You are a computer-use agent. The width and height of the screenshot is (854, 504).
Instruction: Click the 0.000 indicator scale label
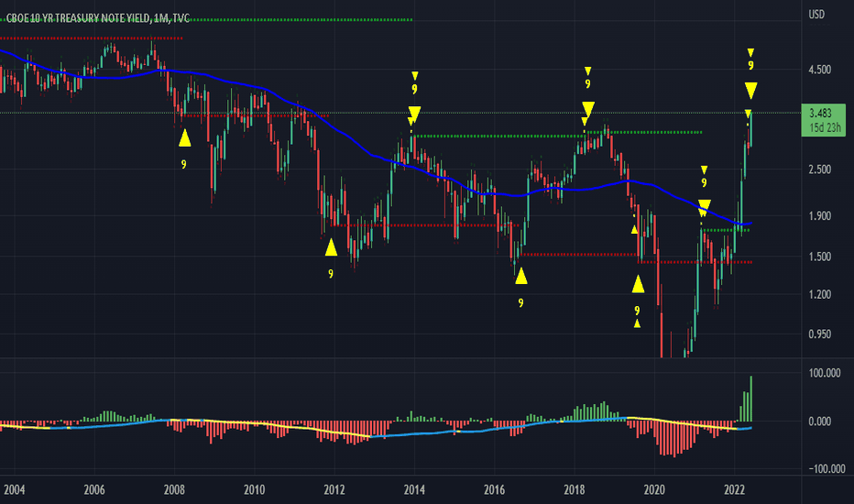point(820,422)
